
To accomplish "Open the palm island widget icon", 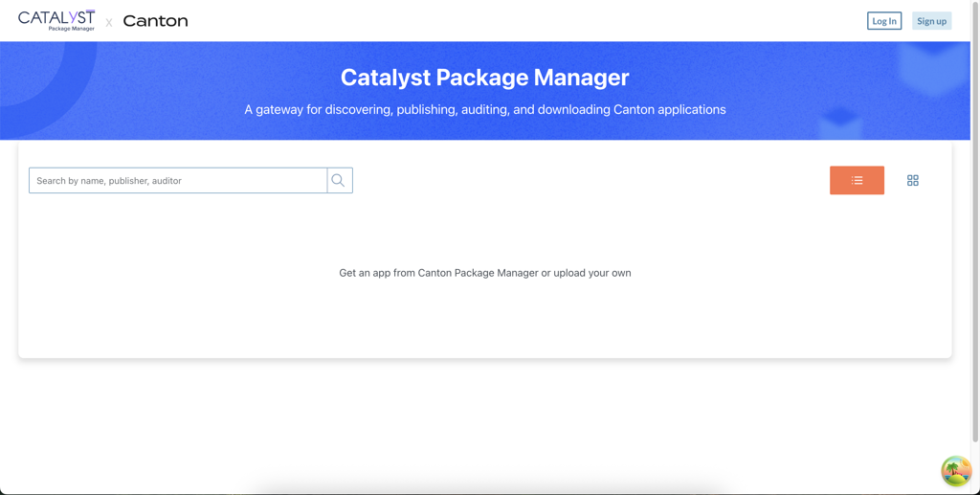I will (955, 470).
